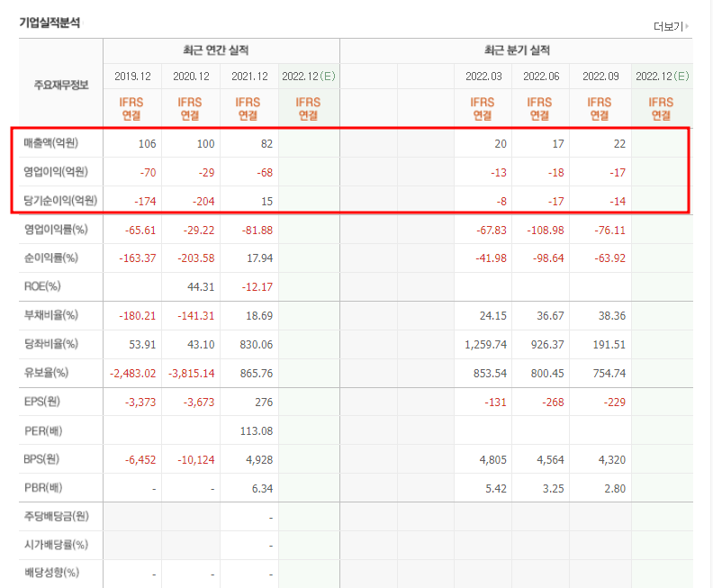Click the 당좌비율(%) row label
713x588 pixels.
click(51, 344)
